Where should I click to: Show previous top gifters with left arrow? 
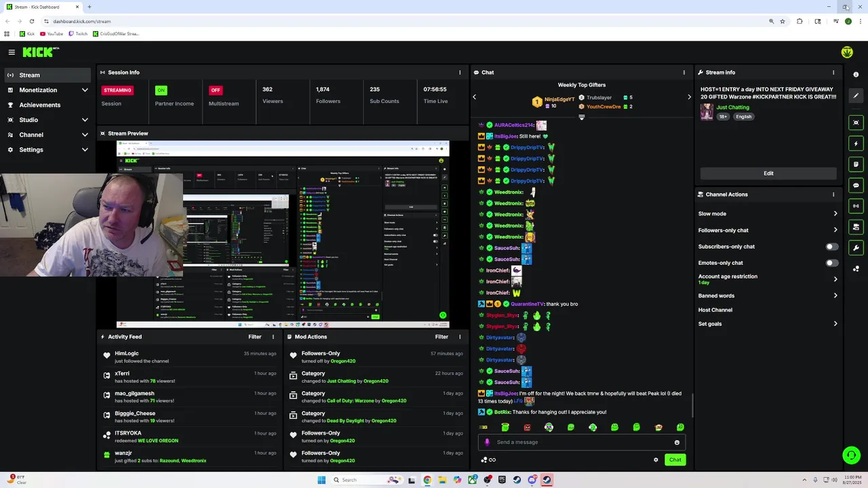coord(474,97)
